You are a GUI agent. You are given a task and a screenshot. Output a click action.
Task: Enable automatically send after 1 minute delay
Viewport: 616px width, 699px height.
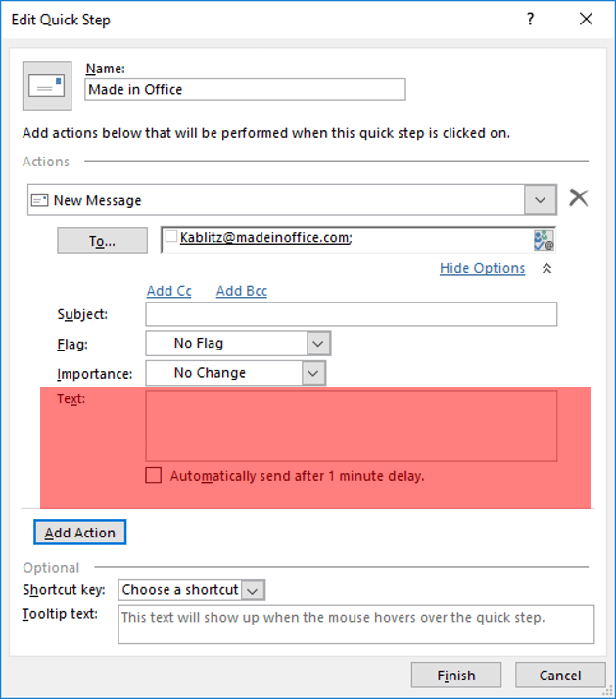coord(153,476)
